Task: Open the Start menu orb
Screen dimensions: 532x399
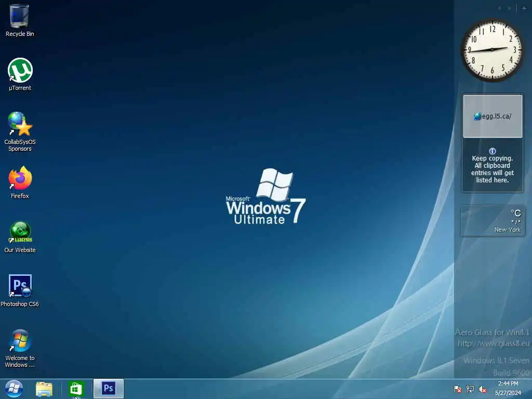Action: (x=14, y=389)
